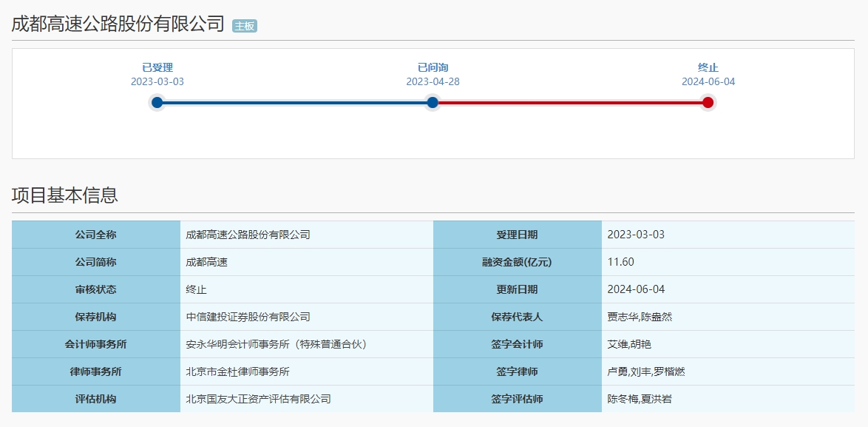Click the date 2023-04-28 under 已问询
The width and height of the screenshot is (868, 427).
433,82
